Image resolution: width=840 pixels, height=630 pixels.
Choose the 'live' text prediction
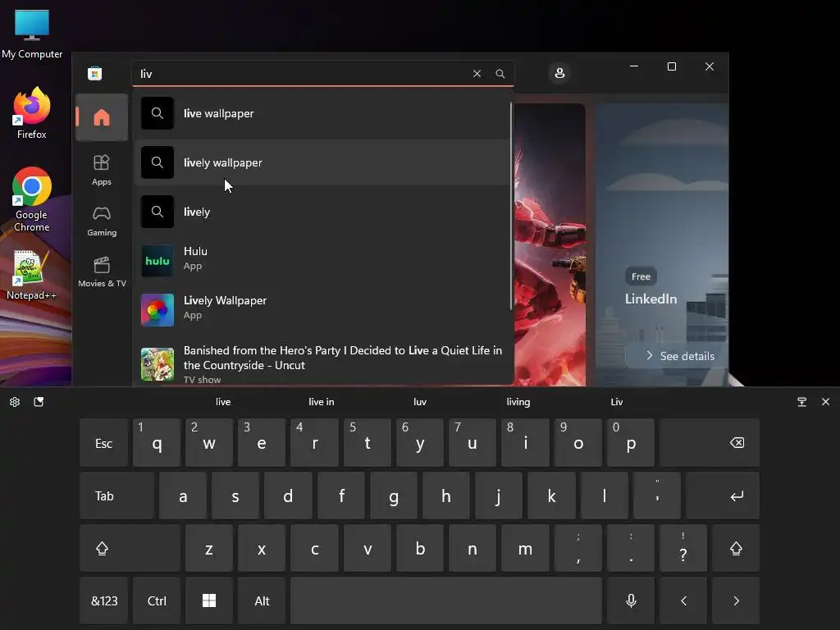(x=223, y=402)
